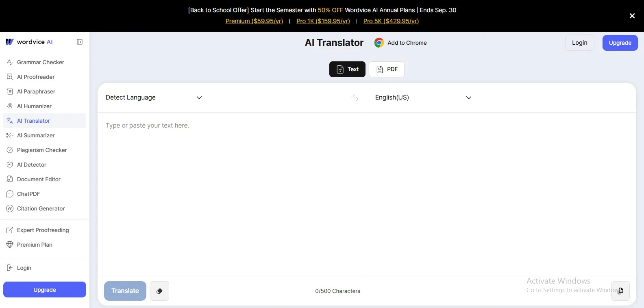Click the Document Editor icon
Viewport: 644px width, 308px height.
point(10,179)
